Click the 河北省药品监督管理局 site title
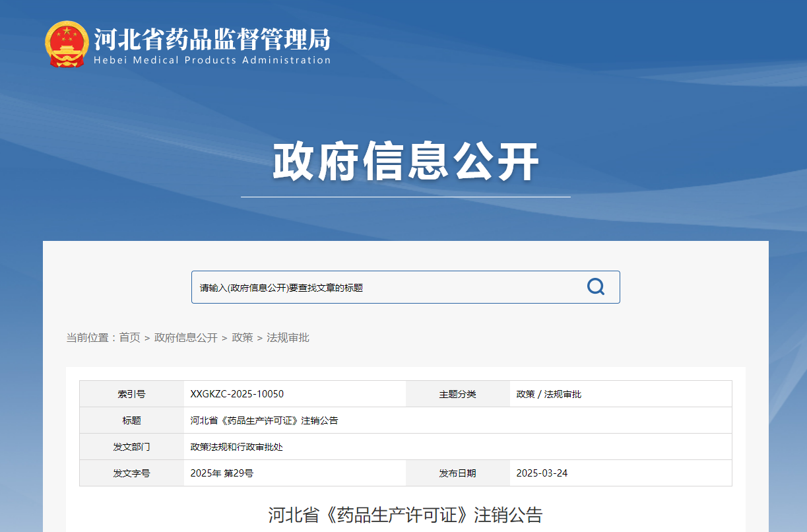Screen dimensions: 807x532 point(212,39)
